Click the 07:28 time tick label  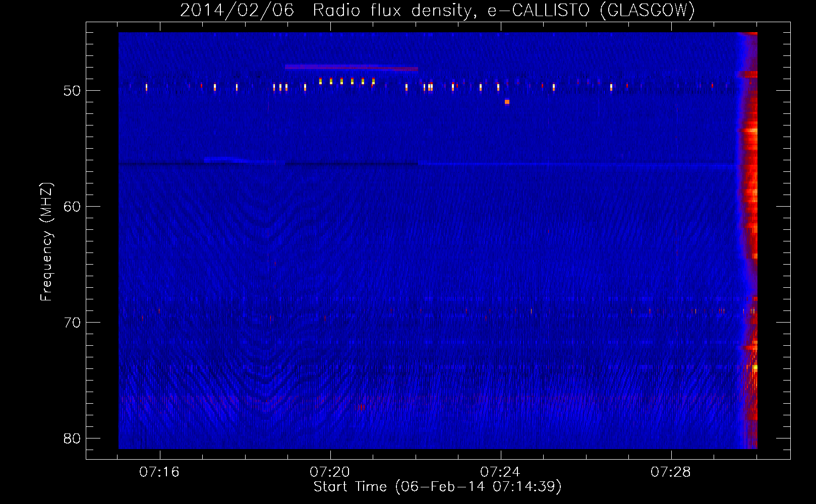pyautogui.click(x=671, y=472)
